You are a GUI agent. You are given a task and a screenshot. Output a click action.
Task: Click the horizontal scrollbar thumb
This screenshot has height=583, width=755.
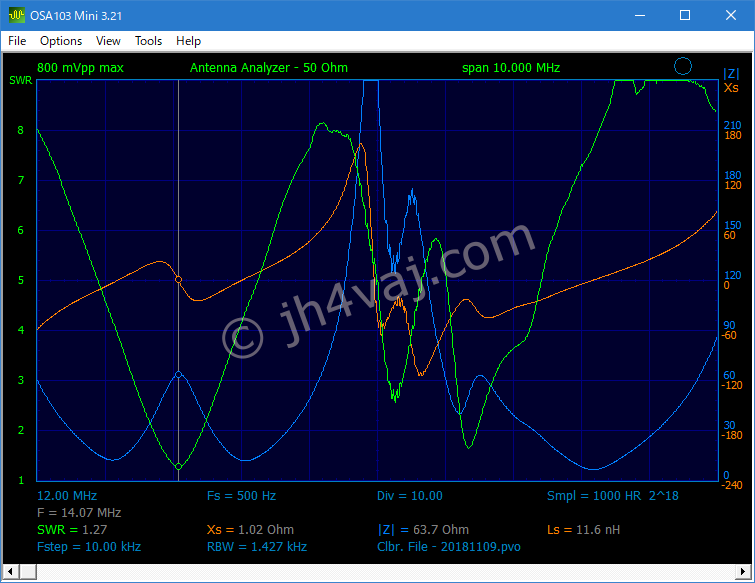coord(28,571)
